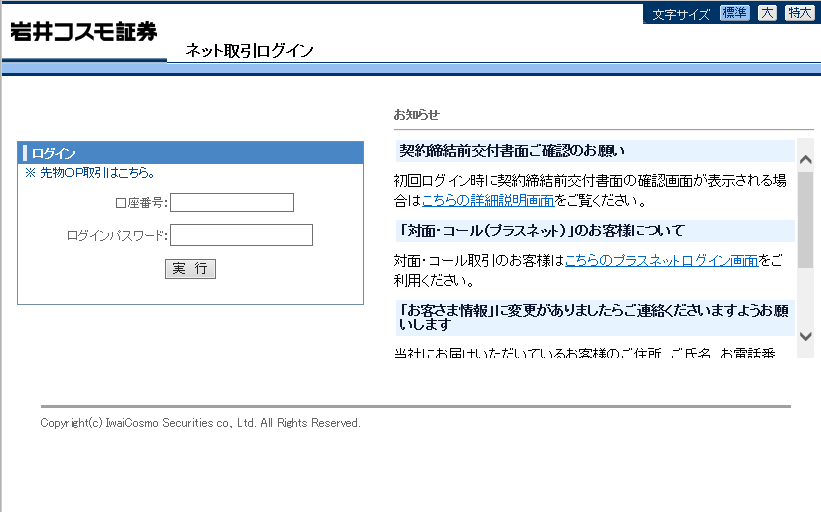Click the 口座番号 label
The height and width of the screenshot is (512, 821).
141,203
